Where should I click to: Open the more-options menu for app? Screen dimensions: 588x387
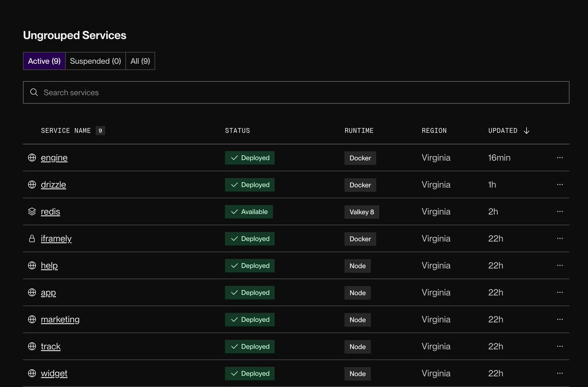pyautogui.click(x=560, y=292)
